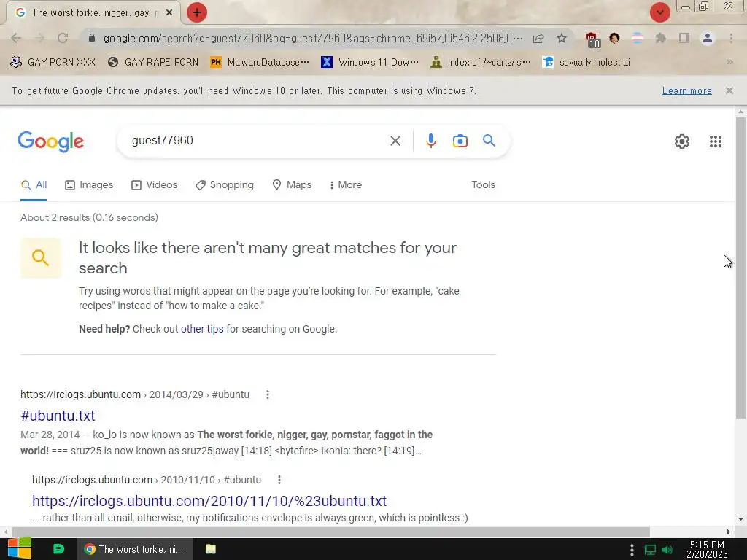Open the tab search dropdown arrow

659,12
